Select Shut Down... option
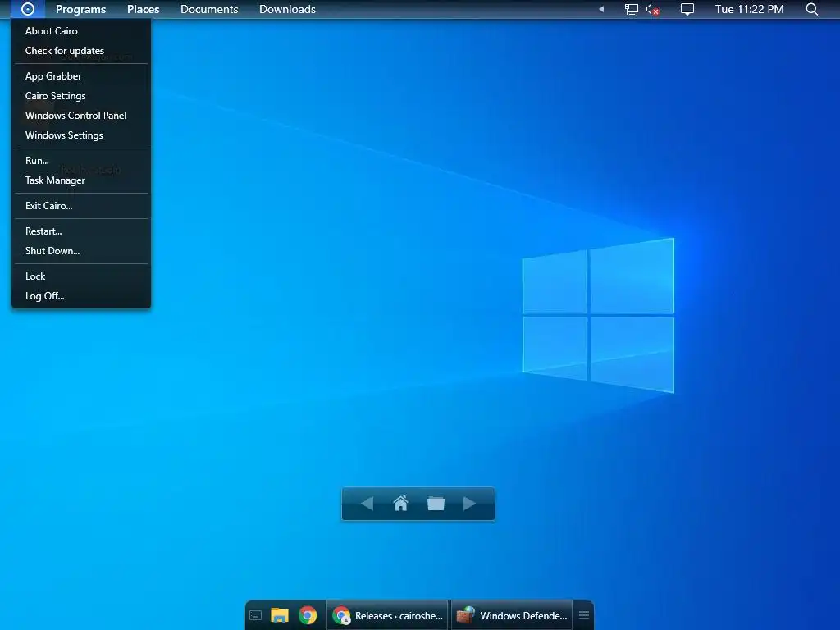 click(81, 251)
